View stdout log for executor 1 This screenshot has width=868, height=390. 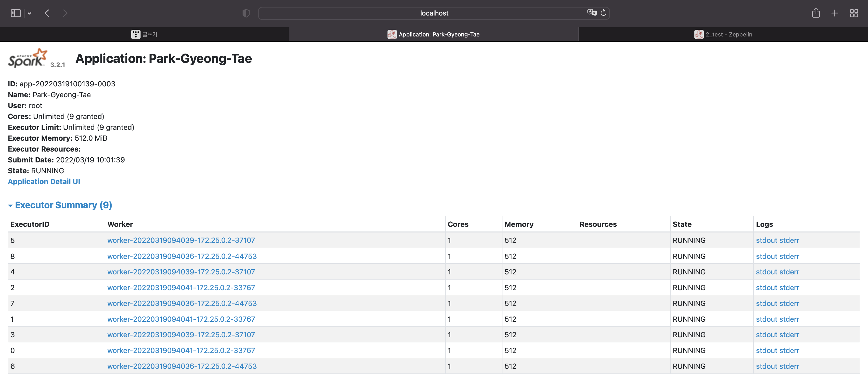(x=766, y=319)
